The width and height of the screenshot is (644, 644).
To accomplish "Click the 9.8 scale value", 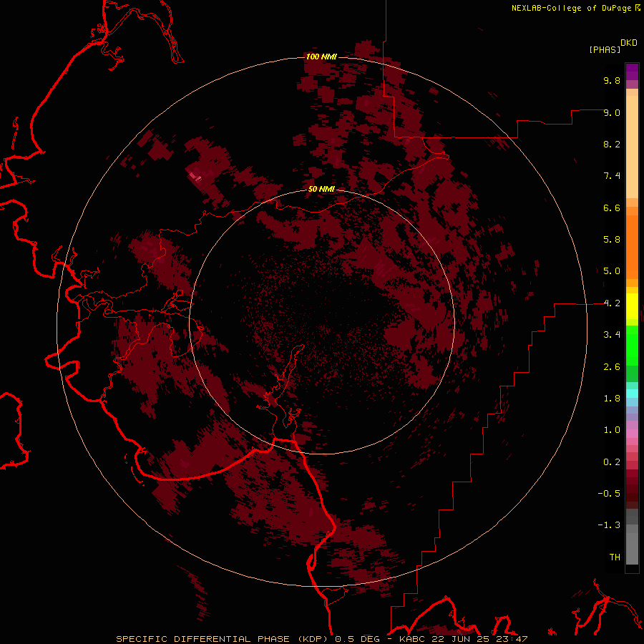I will click(612, 80).
